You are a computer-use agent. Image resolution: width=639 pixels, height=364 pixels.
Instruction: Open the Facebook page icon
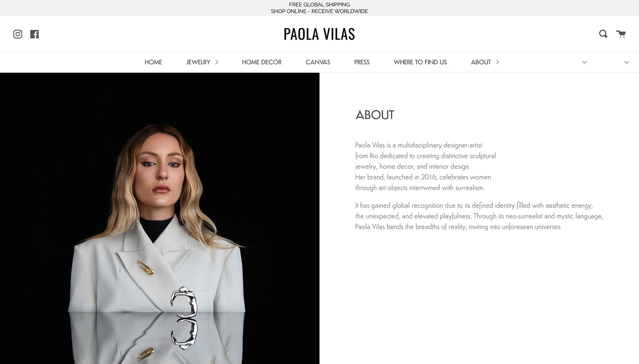pyautogui.click(x=35, y=34)
